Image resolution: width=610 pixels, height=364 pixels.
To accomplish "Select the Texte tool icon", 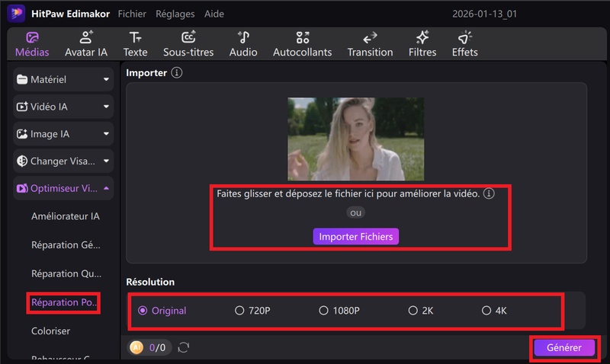I will coord(136,37).
